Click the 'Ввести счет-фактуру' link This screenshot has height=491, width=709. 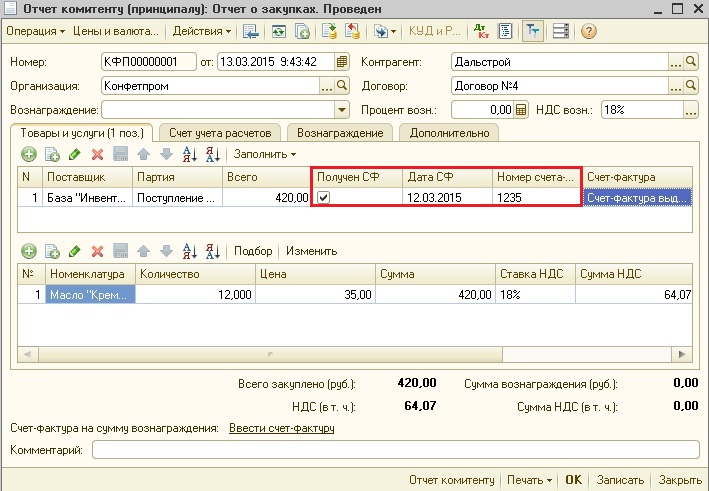click(282, 428)
